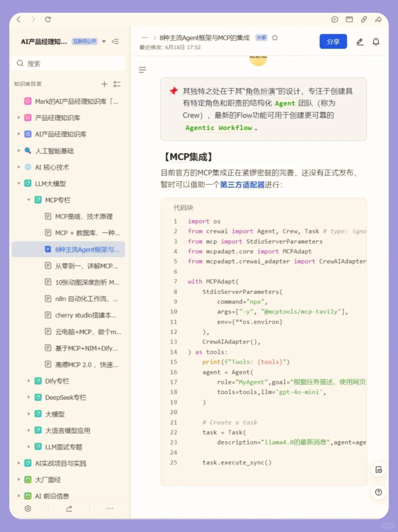Open breadcrumb ellipsis menu

coord(145,38)
